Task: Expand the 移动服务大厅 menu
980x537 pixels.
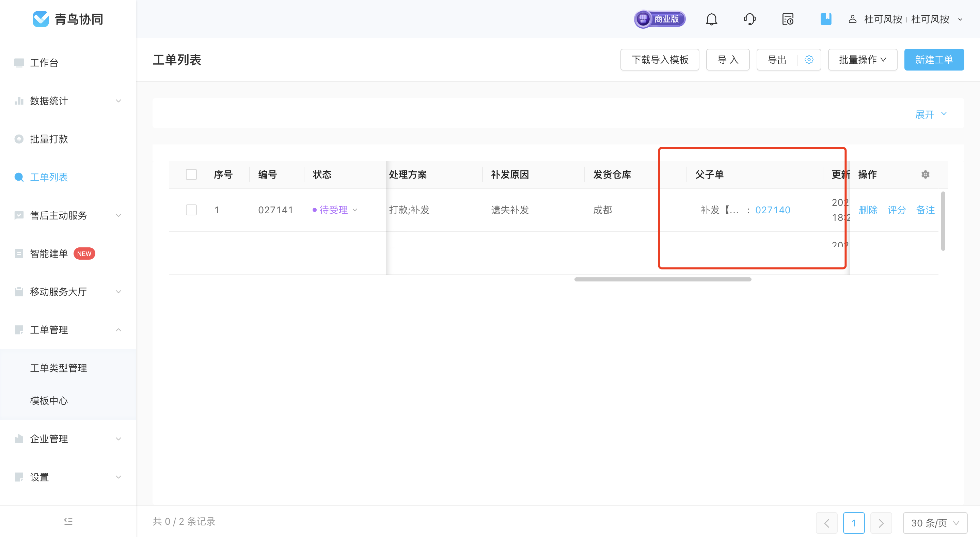Action: pyautogui.click(x=118, y=292)
